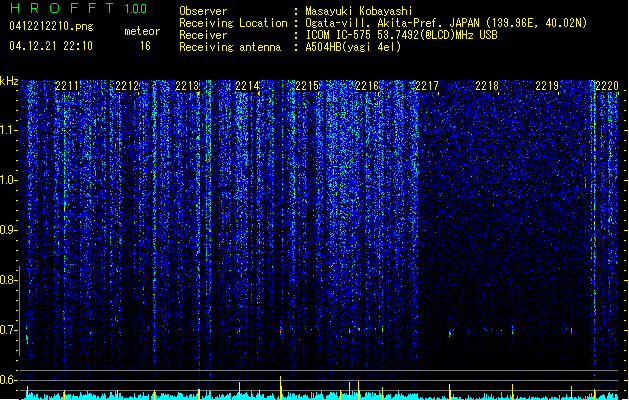
Task: Click the Receiving antenna label
Action: coord(230,47)
